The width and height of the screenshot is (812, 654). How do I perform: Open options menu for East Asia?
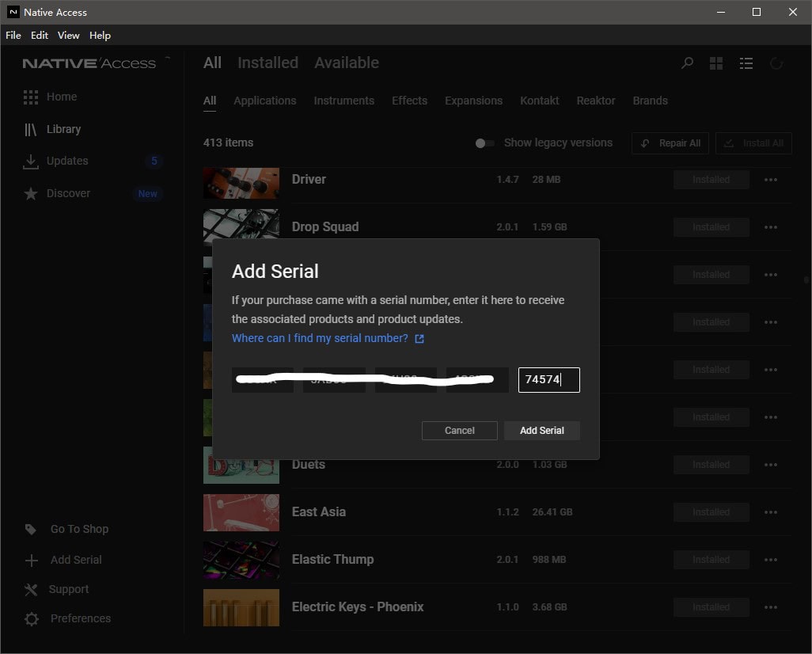click(x=771, y=512)
